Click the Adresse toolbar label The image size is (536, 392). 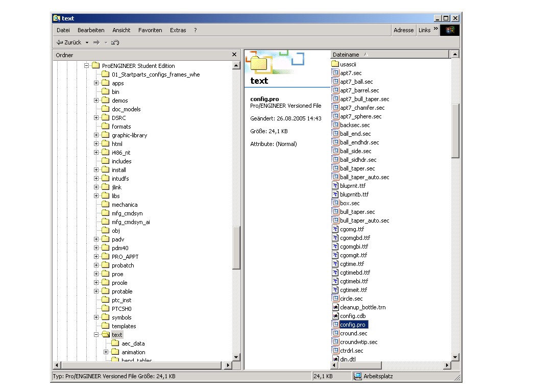[x=404, y=30]
